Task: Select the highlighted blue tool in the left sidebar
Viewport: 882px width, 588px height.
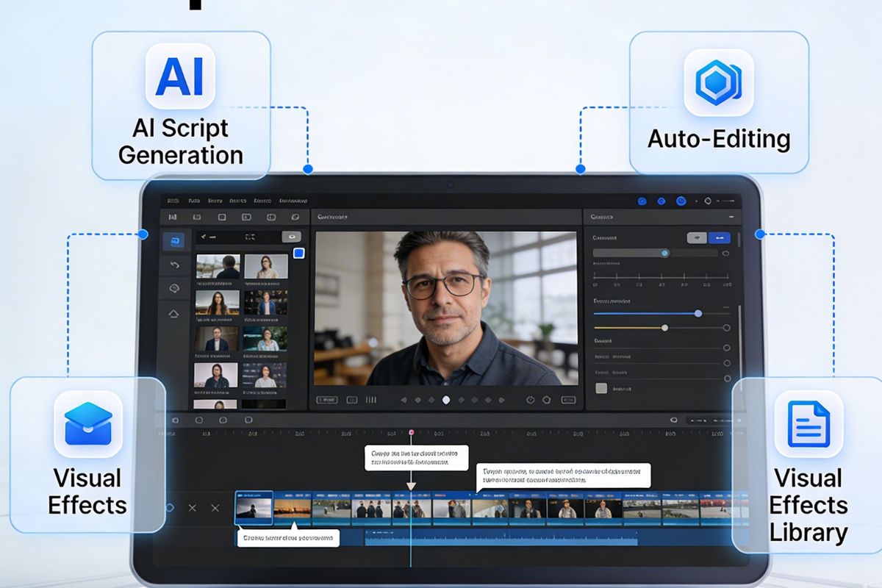Action: (x=174, y=240)
